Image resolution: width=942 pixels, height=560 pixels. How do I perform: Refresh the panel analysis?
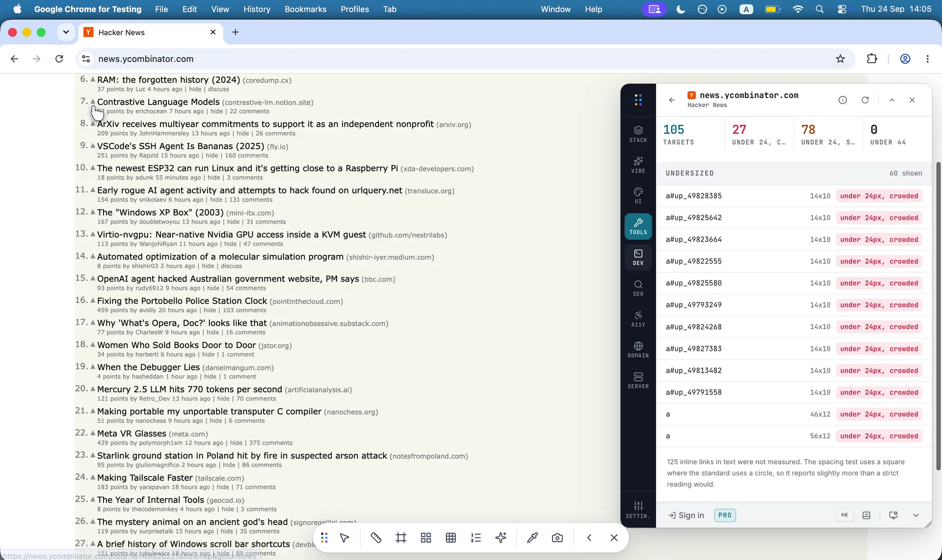click(865, 100)
